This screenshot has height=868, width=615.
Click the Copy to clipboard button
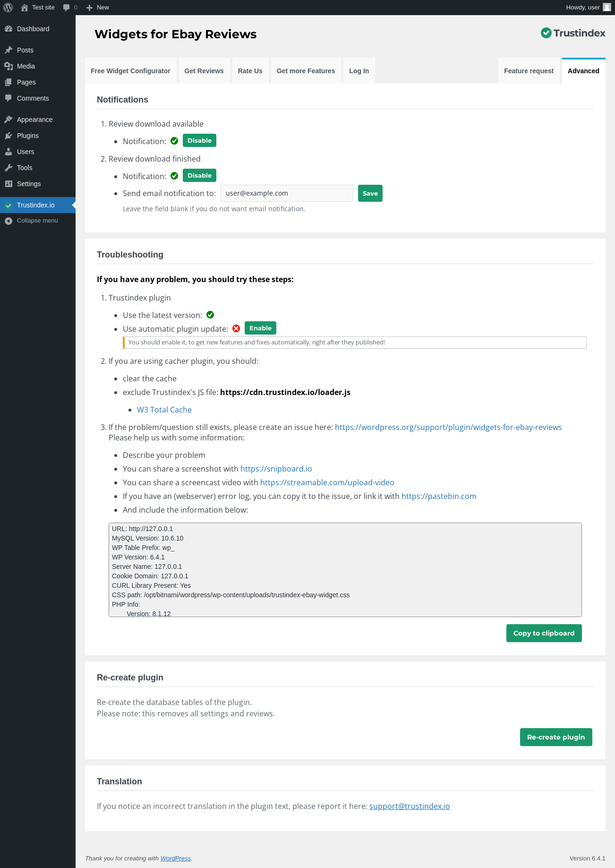click(x=544, y=633)
